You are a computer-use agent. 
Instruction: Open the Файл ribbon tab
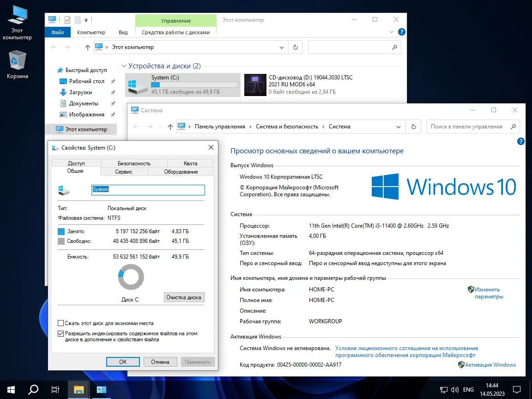coord(58,32)
